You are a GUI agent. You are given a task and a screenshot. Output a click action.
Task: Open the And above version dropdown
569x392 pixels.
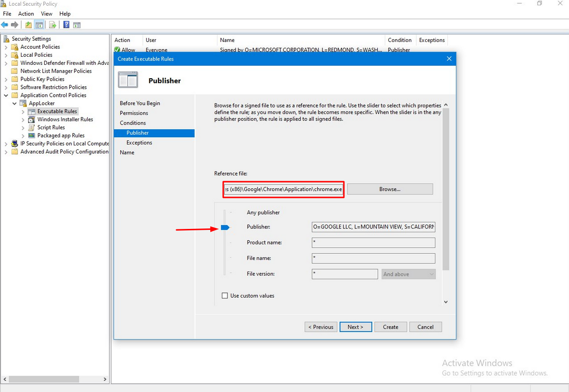pyautogui.click(x=408, y=274)
